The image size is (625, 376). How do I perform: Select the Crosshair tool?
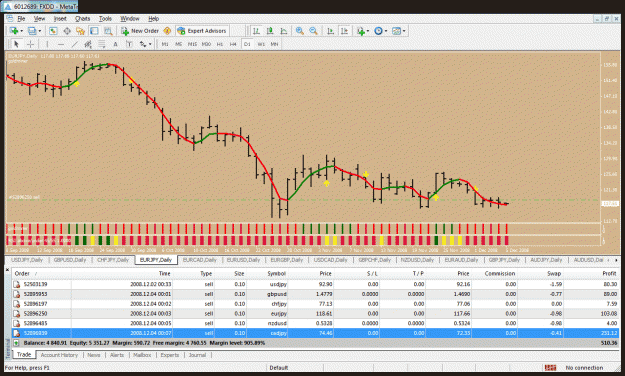[x=30, y=44]
